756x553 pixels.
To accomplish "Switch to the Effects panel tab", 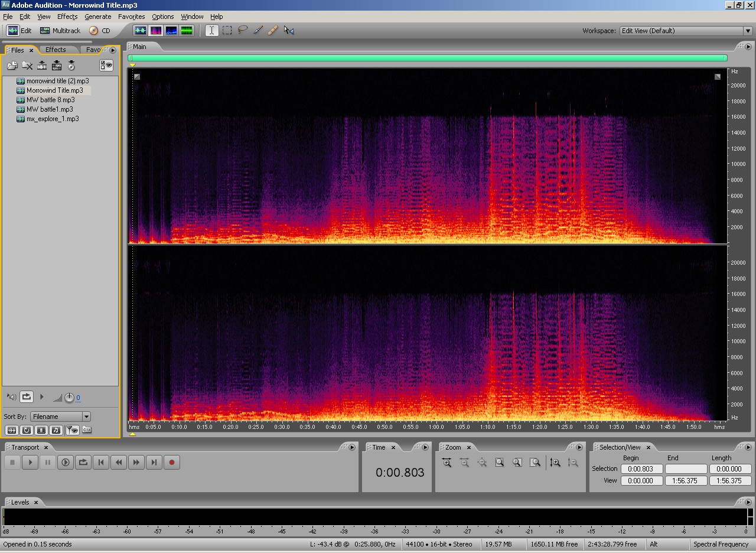I will tap(56, 50).
